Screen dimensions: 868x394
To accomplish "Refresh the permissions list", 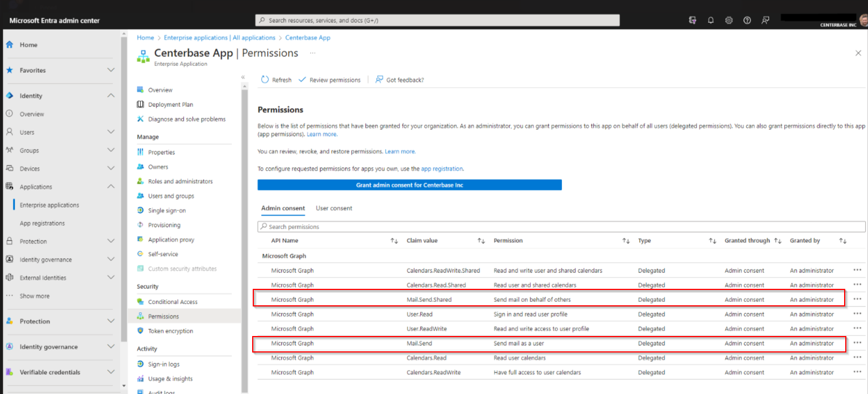I will (x=276, y=80).
